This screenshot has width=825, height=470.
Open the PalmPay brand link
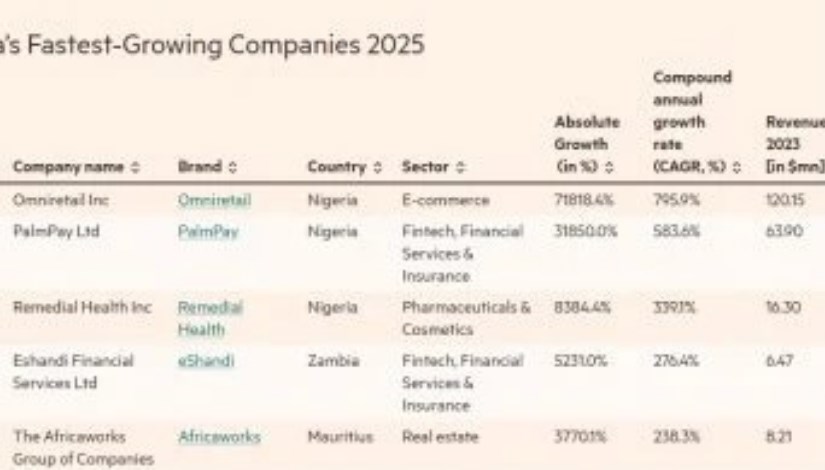click(x=208, y=232)
